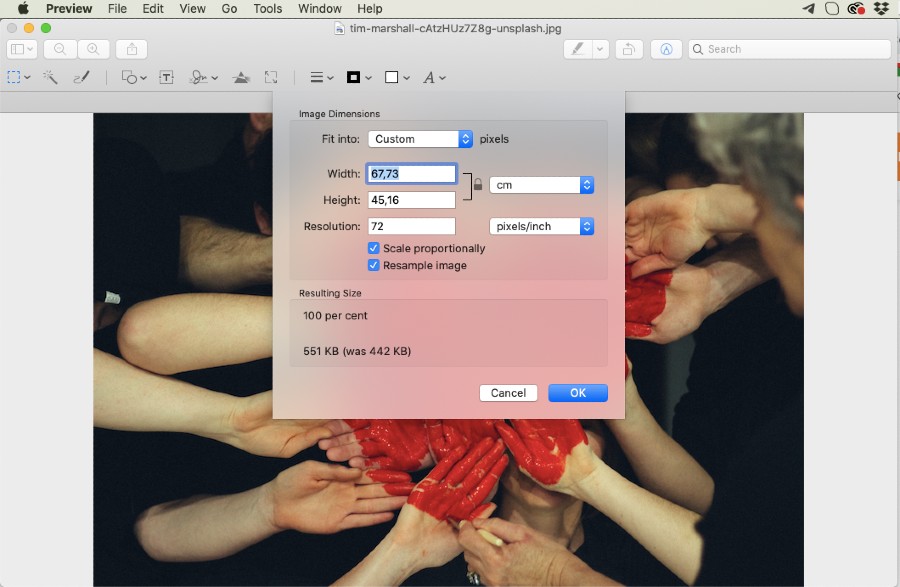Click into the Search field
Screen dimensions: 900x587
[790, 49]
